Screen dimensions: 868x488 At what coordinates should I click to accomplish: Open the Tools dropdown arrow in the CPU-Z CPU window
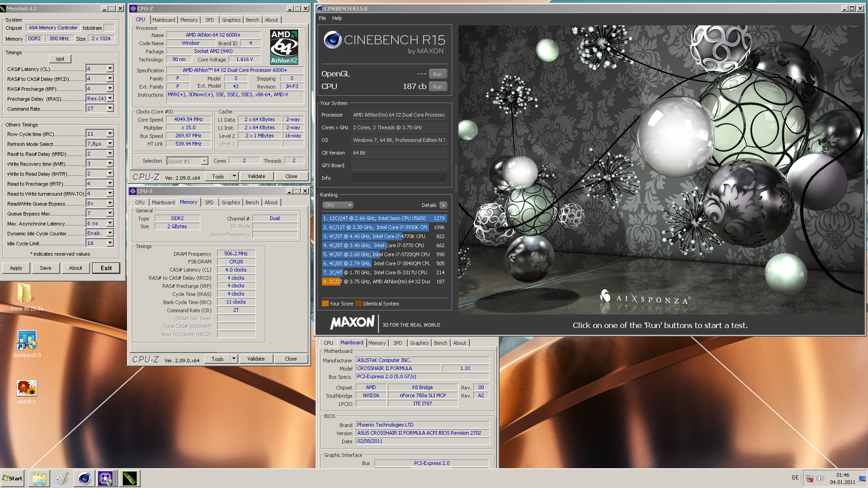234,176
